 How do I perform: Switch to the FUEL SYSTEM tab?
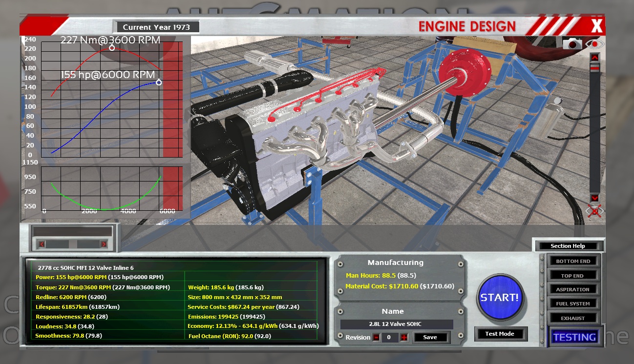[573, 303]
